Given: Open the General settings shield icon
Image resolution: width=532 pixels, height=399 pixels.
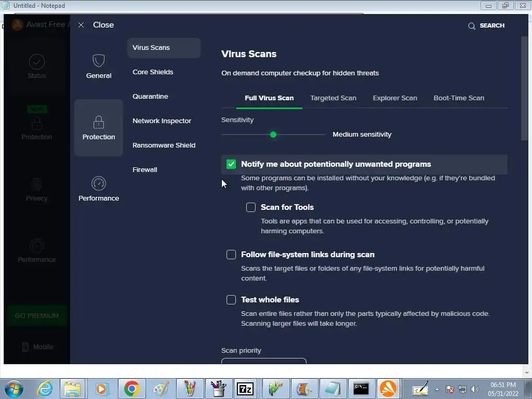Looking at the screenshot, I should pos(98,61).
